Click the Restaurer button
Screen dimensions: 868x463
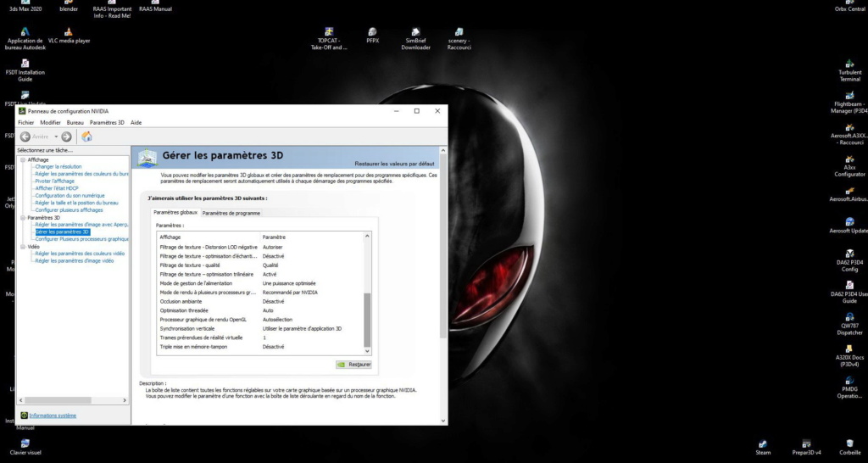(353, 365)
